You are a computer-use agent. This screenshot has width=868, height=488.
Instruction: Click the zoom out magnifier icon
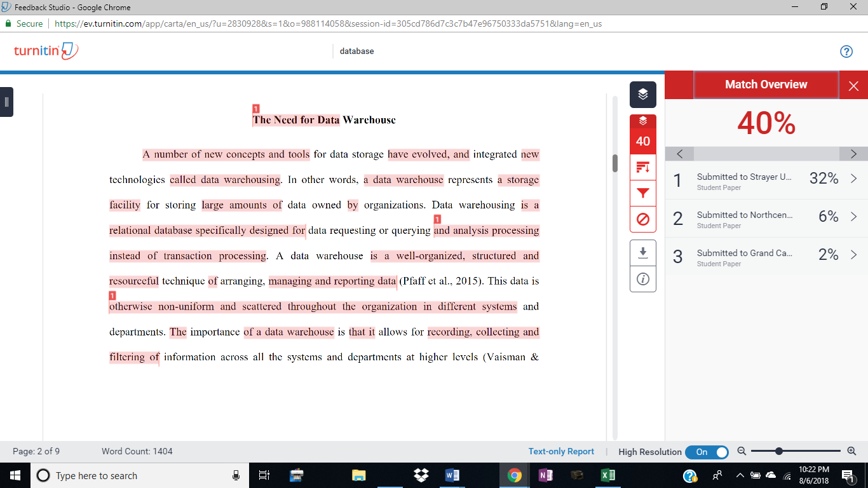coord(741,451)
